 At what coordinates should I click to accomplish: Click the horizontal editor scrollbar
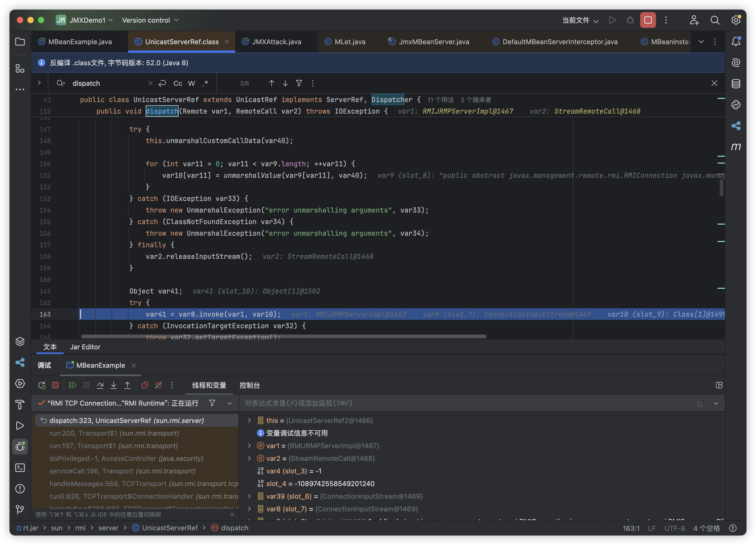click(x=283, y=336)
